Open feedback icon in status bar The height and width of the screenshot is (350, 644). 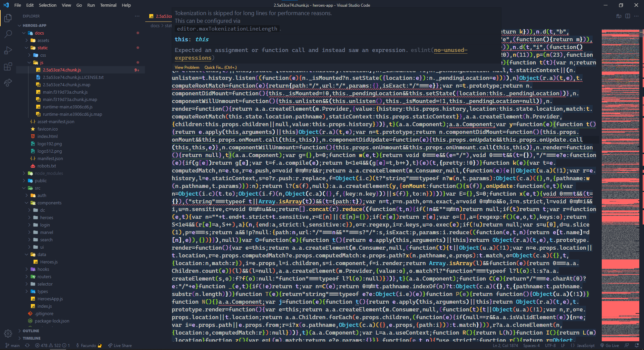tap(627, 346)
